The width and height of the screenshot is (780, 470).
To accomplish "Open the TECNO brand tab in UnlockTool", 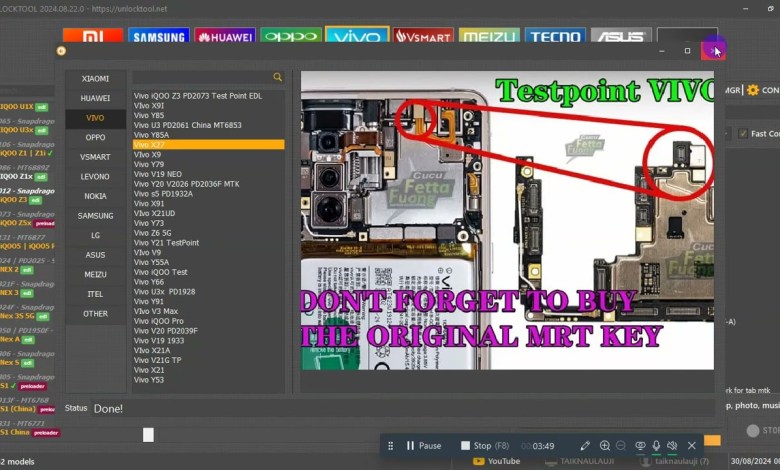I will pos(555,35).
